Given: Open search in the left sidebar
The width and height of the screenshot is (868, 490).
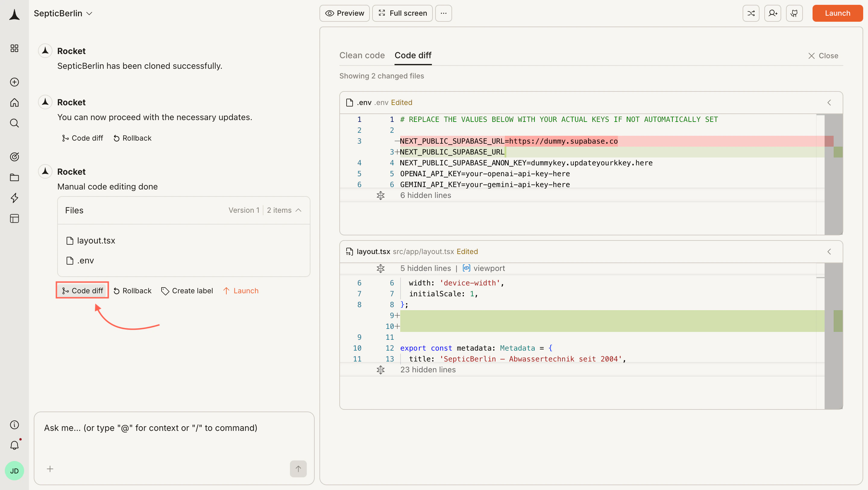Looking at the screenshot, I should point(14,123).
